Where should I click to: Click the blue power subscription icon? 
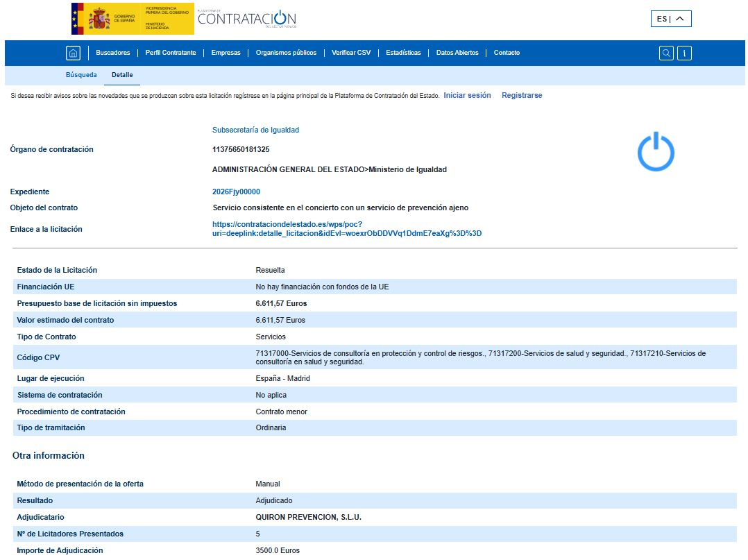[x=655, y=151]
